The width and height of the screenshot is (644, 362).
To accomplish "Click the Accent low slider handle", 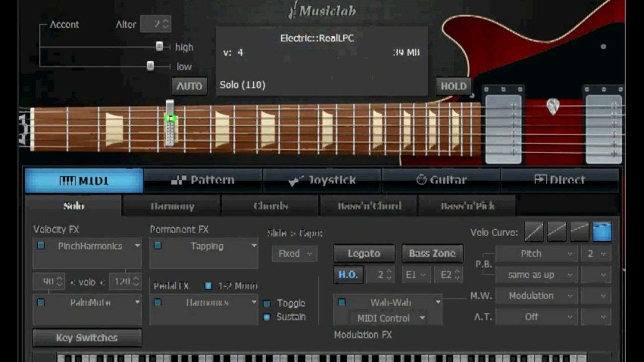I will (150, 66).
